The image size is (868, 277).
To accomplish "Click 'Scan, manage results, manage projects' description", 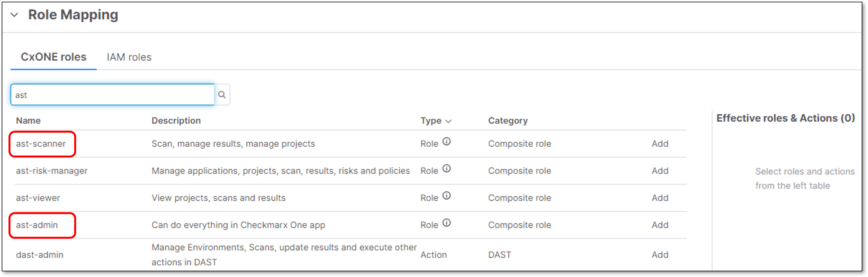I will click(233, 144).
